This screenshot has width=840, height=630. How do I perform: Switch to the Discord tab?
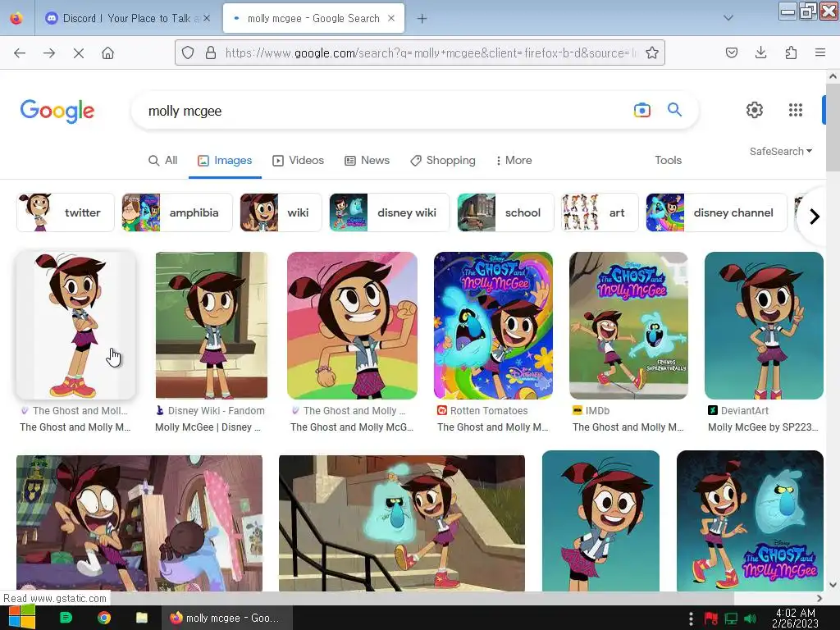tap(126, 18)
